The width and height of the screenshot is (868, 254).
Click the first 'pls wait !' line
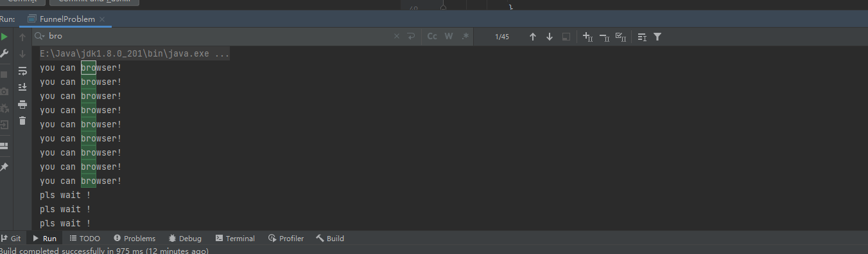click(65, 195)
